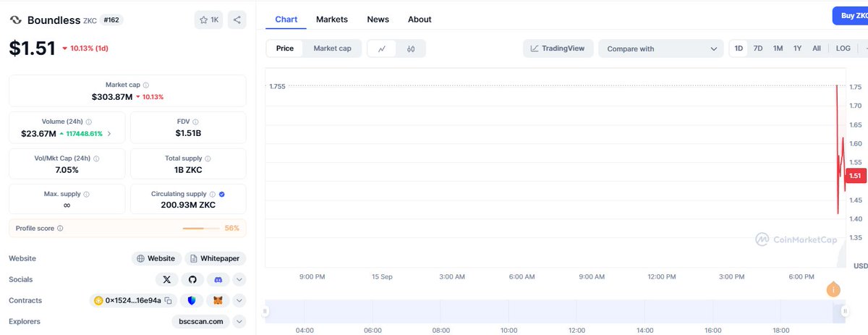Open the project Website link
Screen dimensions: 868x335
(x=156, y=258)
